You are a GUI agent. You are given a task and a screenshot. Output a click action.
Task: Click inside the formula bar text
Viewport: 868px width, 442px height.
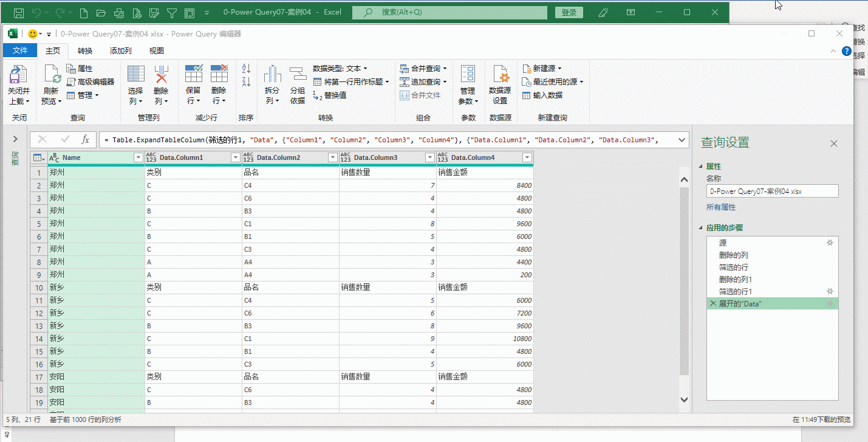coord(394,140)
